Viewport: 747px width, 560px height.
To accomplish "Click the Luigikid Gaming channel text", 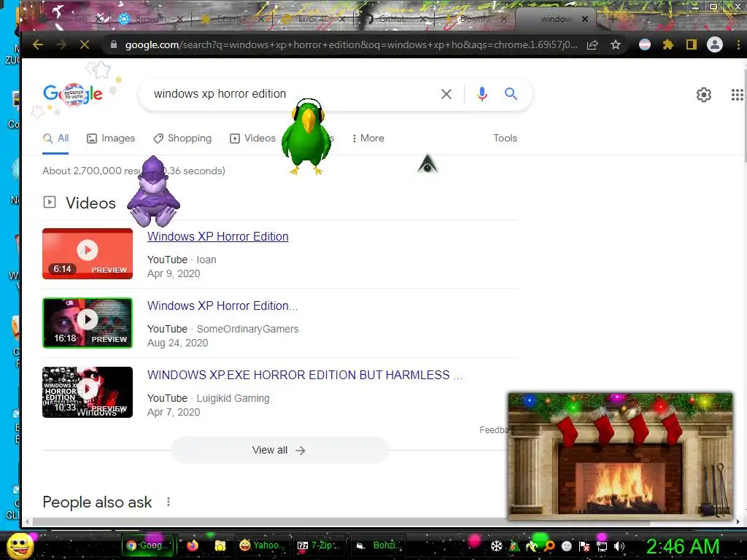I will 233,398.
